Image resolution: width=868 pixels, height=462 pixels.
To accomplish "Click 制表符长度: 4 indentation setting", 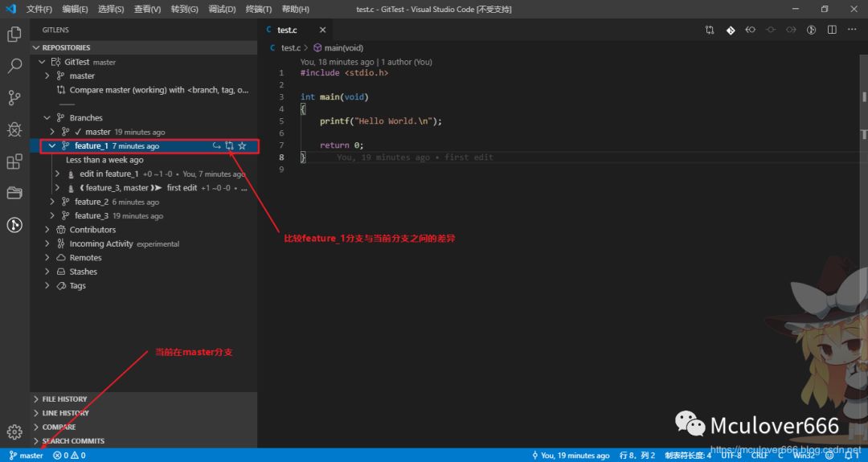I will click(x=688, y=456).
